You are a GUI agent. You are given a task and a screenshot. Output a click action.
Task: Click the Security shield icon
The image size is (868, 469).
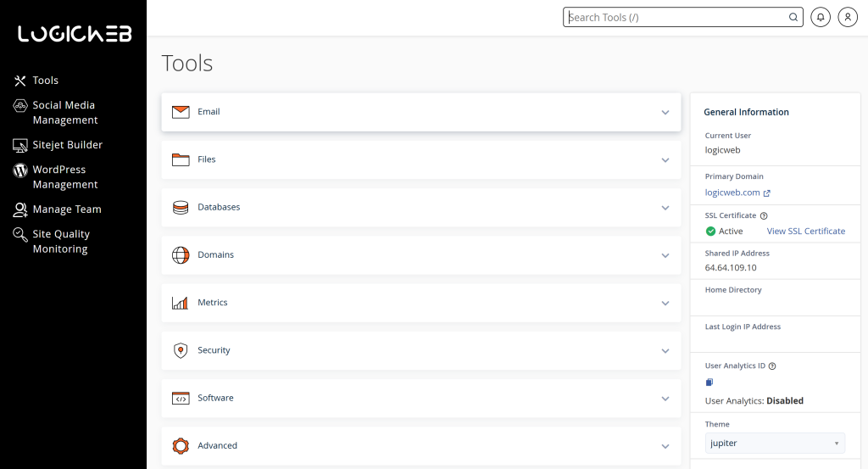pyautogui.click(x=181, y=350)
